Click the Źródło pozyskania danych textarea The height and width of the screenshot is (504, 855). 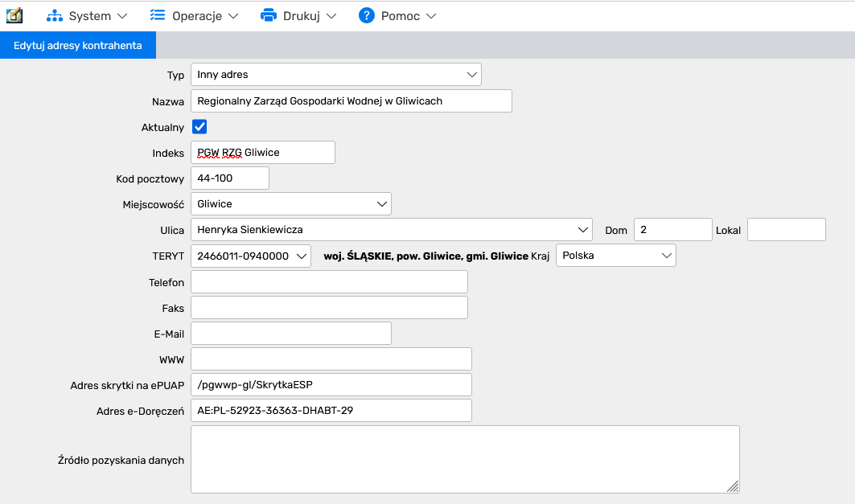click(x=465, y=459)
